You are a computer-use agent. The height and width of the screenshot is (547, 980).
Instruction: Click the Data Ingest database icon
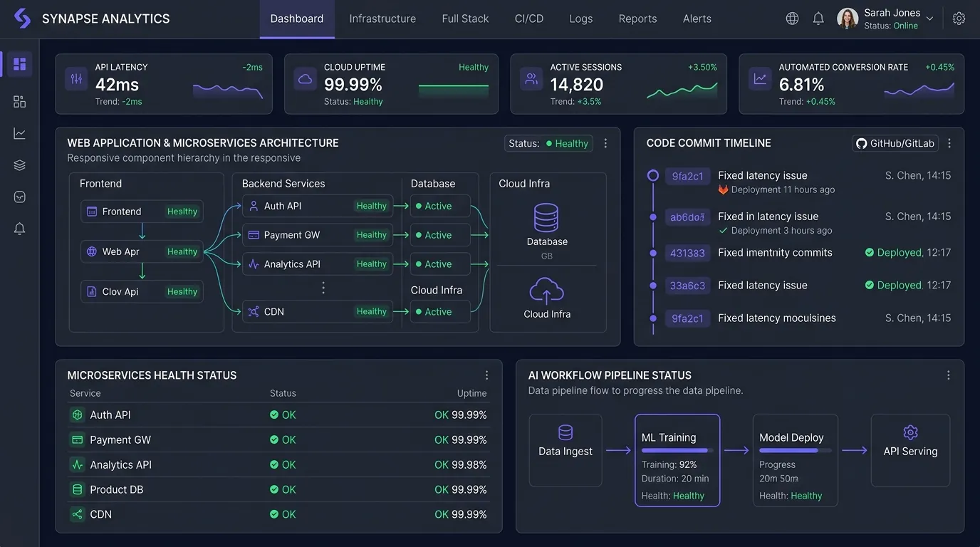pyautogui.click(x=565, y=432)
